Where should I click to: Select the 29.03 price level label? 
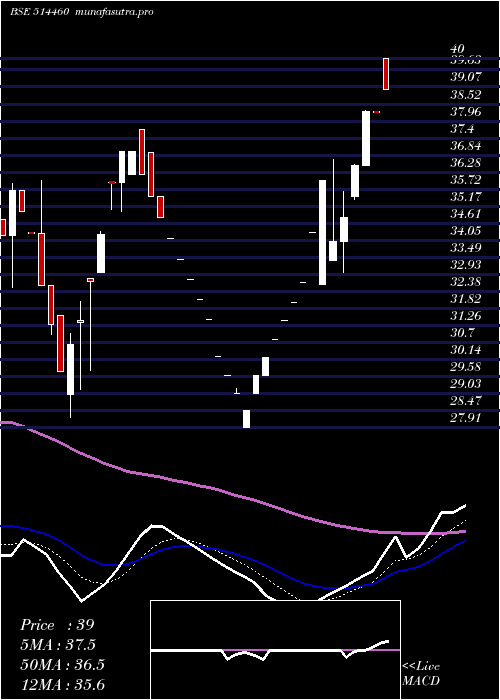[x=466, y=383]
